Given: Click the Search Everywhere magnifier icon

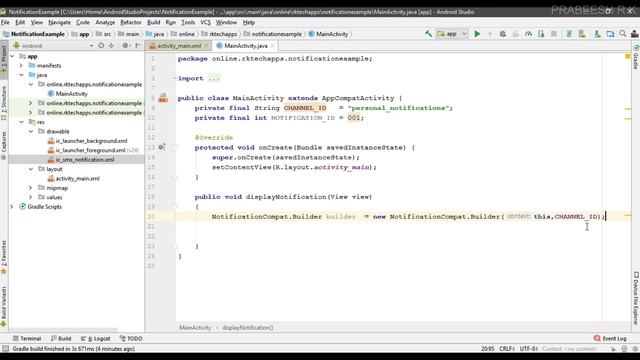Looking at the screenshot, I should [623, 34].
